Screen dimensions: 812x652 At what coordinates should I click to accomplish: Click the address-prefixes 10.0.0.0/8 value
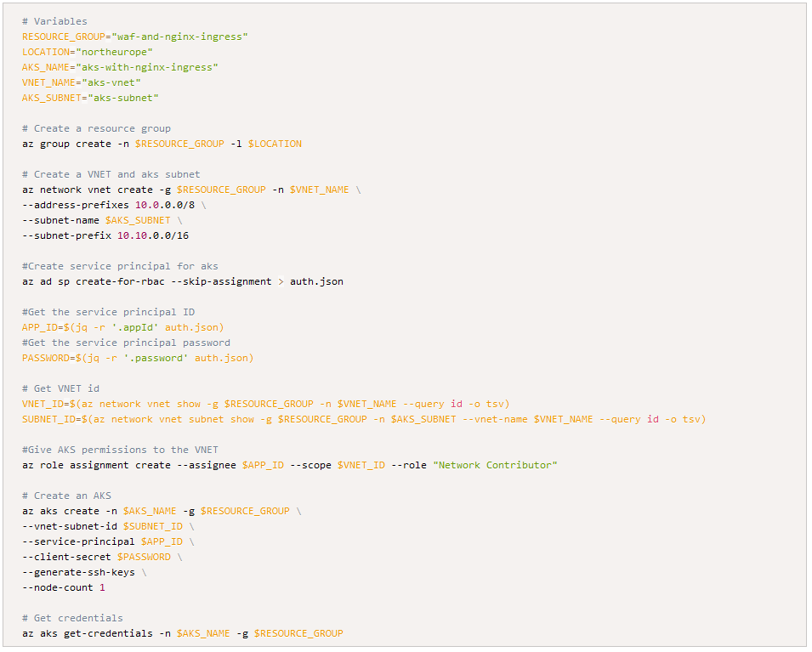(x=165, y=205)
